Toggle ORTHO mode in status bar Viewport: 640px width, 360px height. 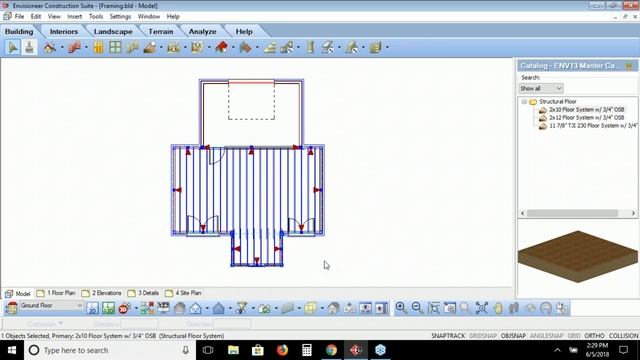[x=594, y=336]
